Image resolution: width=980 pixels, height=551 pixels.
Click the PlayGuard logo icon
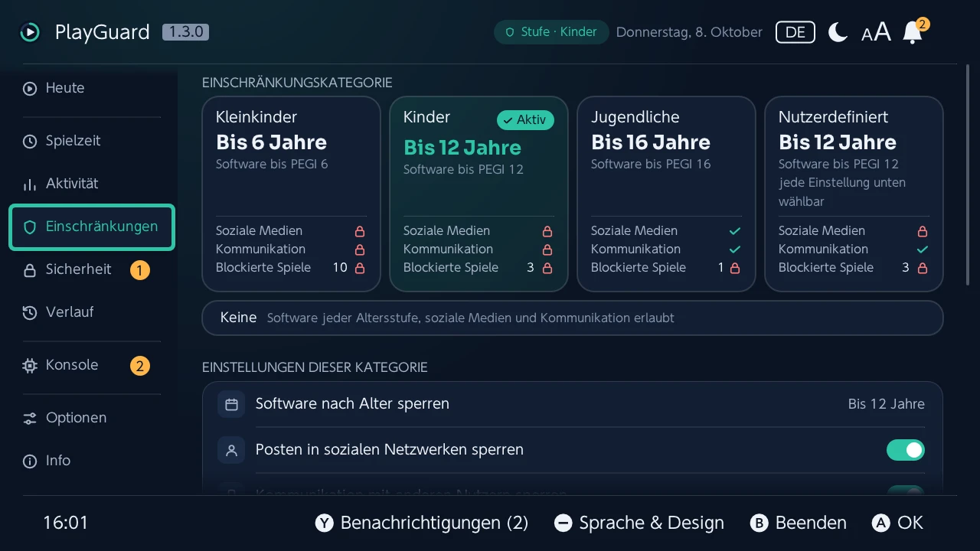click(x=30, y=32)
